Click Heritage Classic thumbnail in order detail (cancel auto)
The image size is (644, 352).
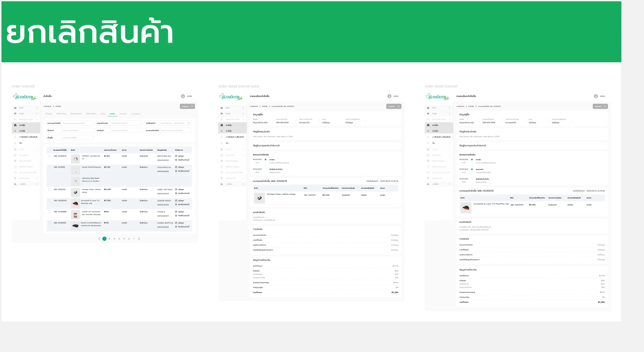(x=259, y=198)
